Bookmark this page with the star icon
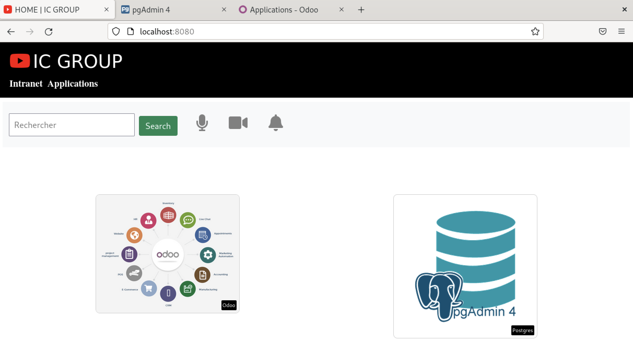The height and width of the screenshot is (364, 633). click(x=535, y=31)
